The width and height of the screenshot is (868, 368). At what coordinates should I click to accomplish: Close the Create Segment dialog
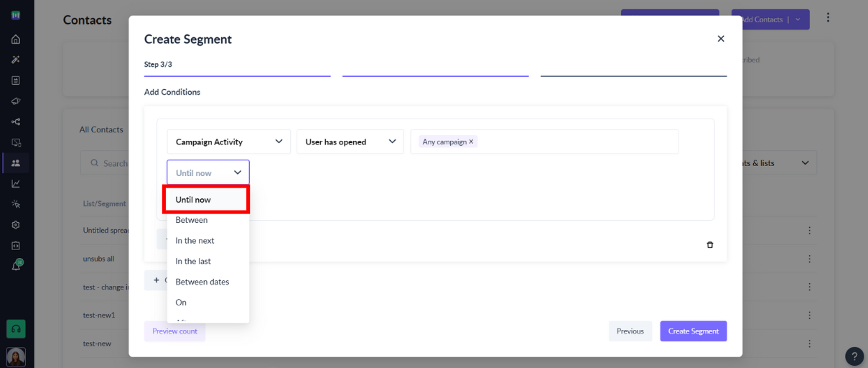point(721,39)
